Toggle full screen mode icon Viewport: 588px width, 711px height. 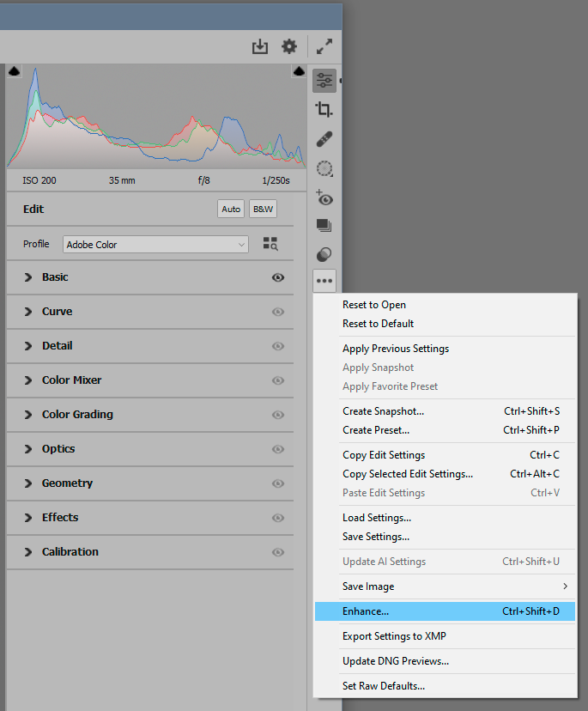[x=324, y=46]
